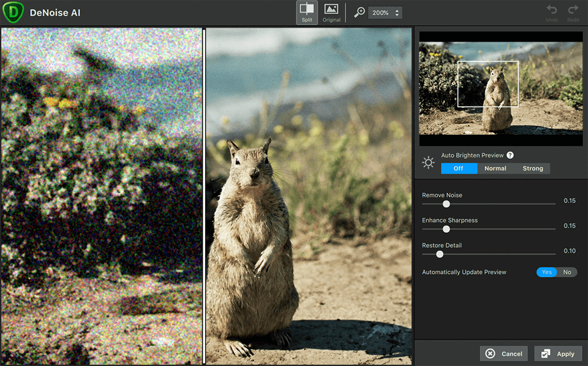Click the Redo arrow icon
The image size is (588, 366).
[x=573, y=10]
